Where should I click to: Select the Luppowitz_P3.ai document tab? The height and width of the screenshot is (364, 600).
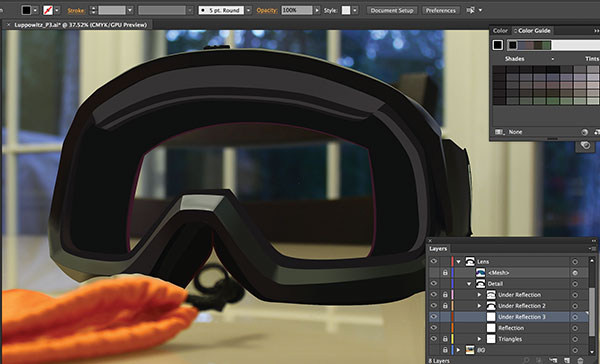(80, 25)
